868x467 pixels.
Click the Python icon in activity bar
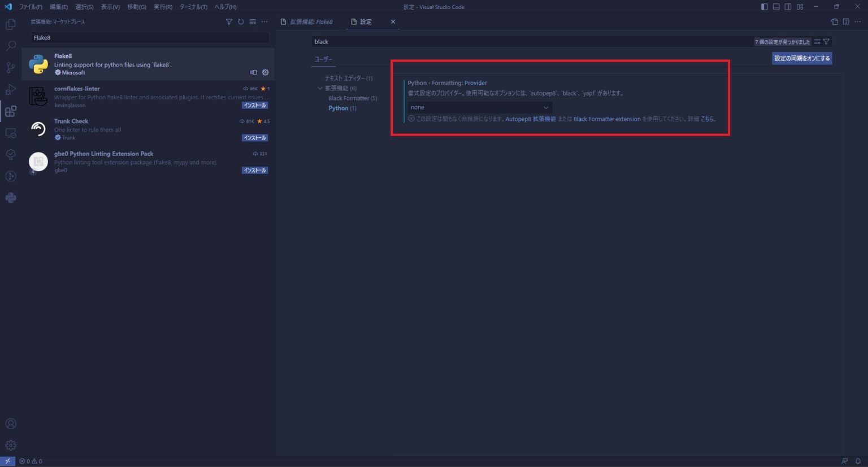11,198
